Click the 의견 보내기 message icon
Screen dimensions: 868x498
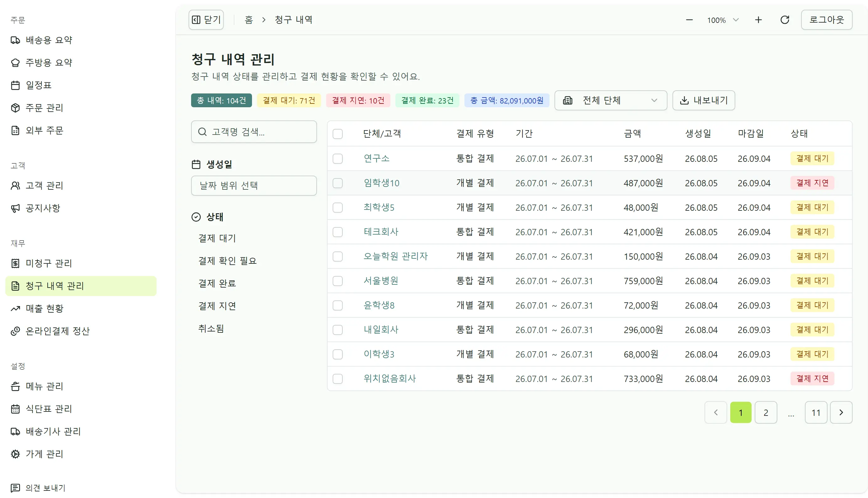pyautogui.click(x=15, y=488)
